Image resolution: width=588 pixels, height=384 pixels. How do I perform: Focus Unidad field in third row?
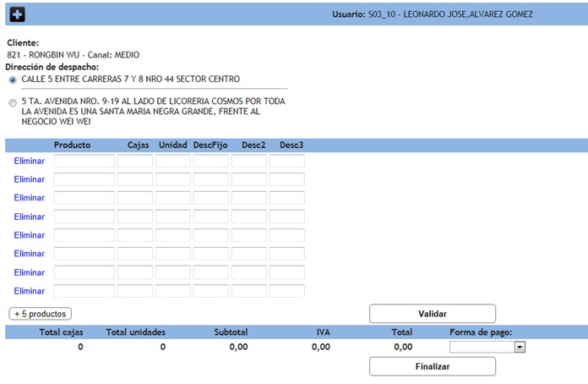click(173, 198)
